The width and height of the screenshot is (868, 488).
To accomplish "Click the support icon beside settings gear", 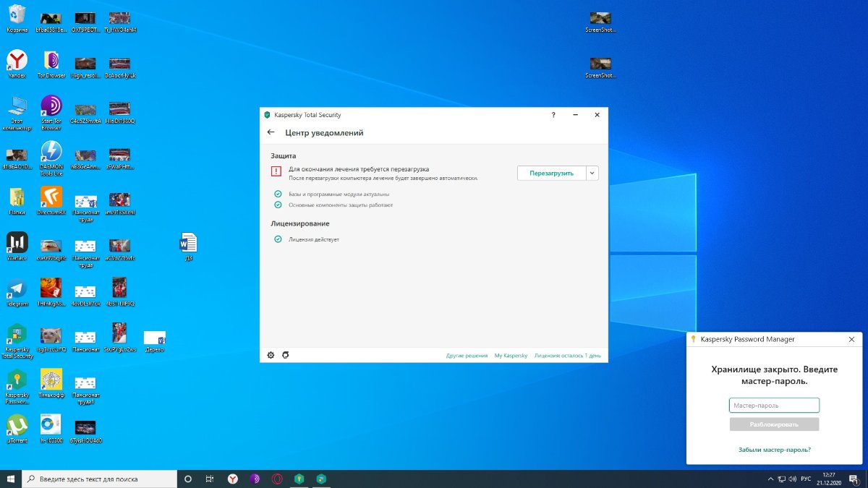I will 286,355.
